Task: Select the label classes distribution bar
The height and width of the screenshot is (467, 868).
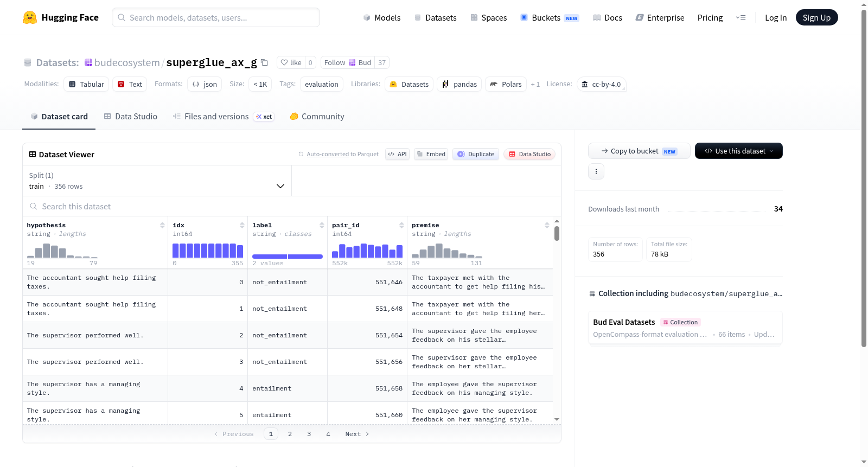Action: (x=288, y=257)
